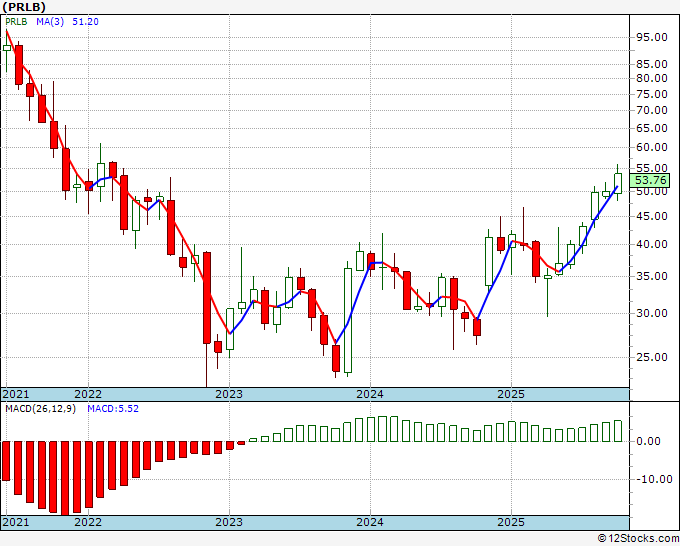Click the 65.00 price axis label

point(652,128)
